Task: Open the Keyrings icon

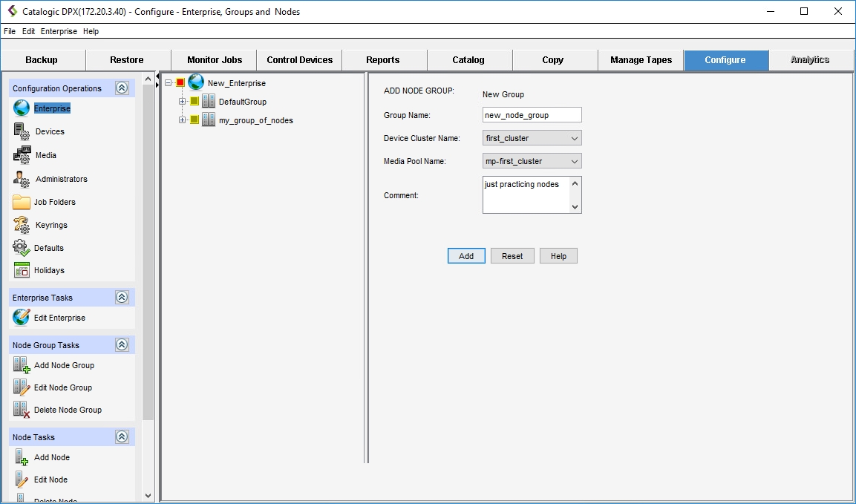Action: coord(22,225)
